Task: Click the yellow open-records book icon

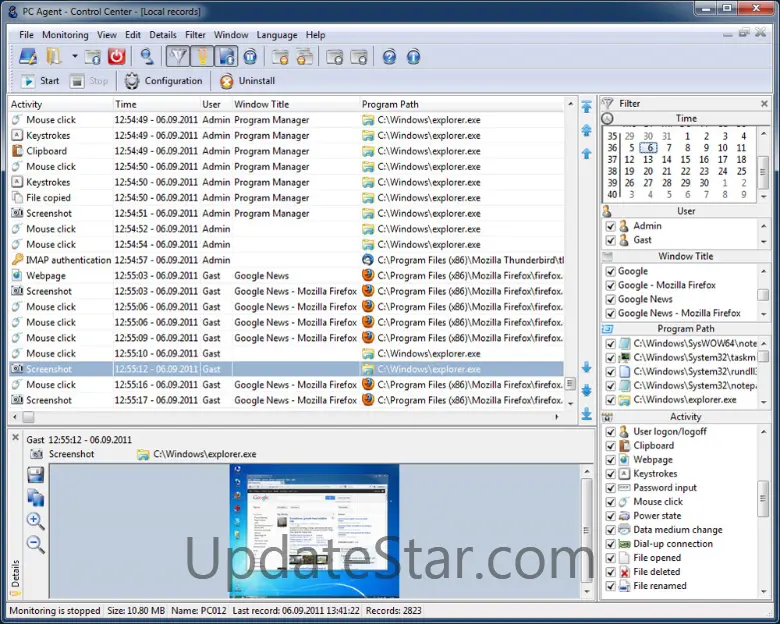Action: 53,57
